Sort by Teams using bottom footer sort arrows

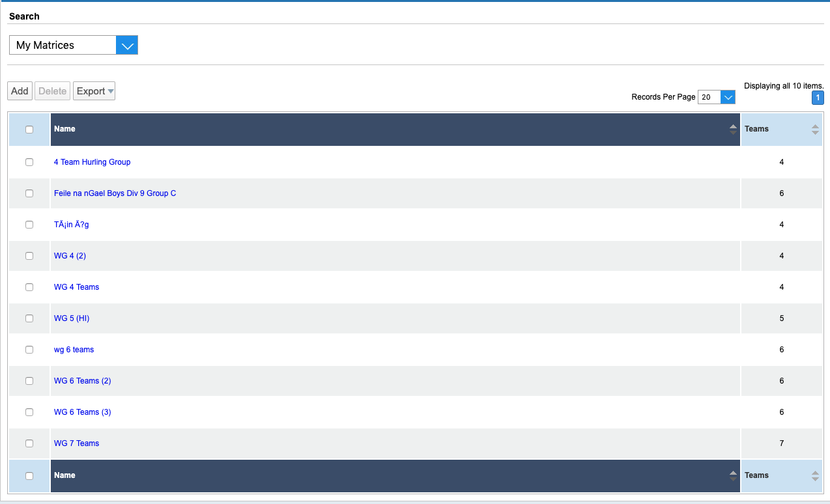pos(816,476)
